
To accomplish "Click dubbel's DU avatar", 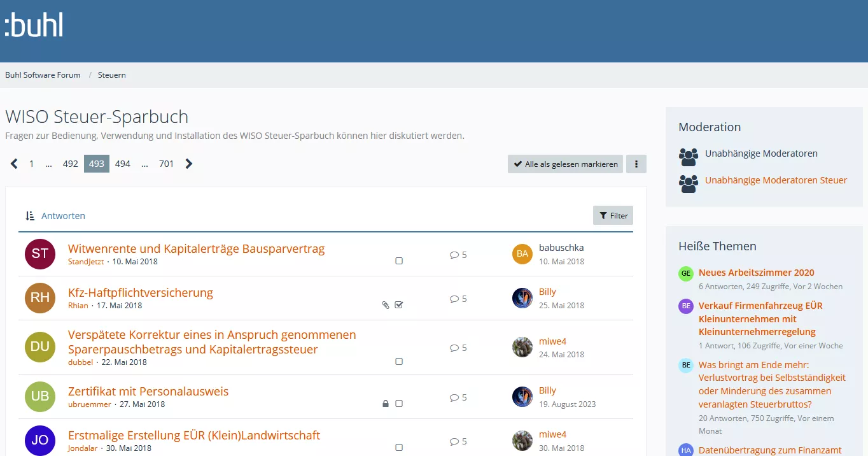I will coord(40,347).
